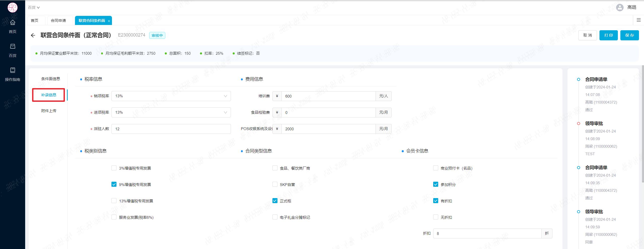Viewport: 644px width, 249px height.
Task: Check 服务业发票(税率6%)
Action: (114, 217)
